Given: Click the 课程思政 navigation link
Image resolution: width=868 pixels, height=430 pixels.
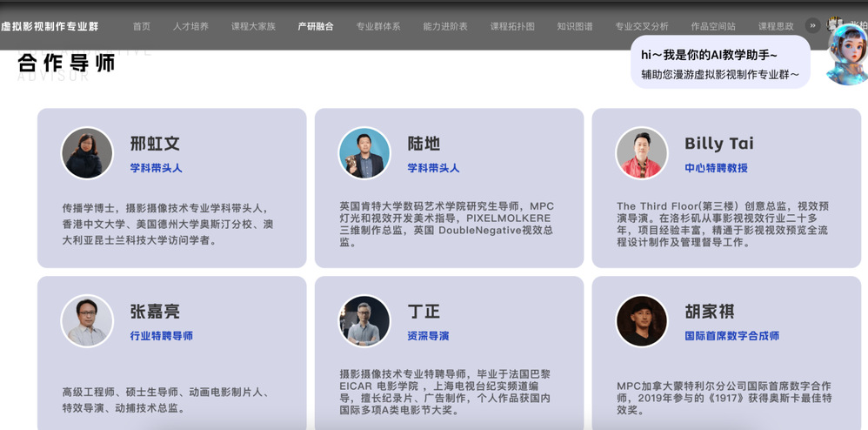Looking at the screenshot, I should pyautogui.click(x=776, y=26).
